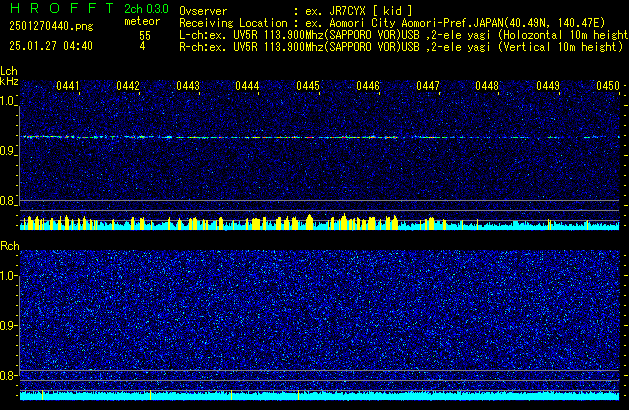Image resolution: width=629 pixels, height=410 pixels.
Task: Click the Ovserver JR7CYX line
Action: click(x=296, y=11)
